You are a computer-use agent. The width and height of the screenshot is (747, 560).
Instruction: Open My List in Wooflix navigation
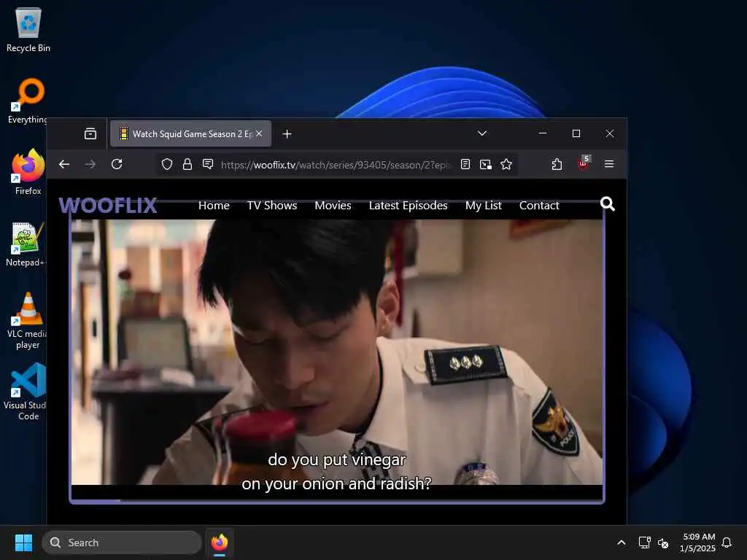pyautogui.click(x=484, y=205)
